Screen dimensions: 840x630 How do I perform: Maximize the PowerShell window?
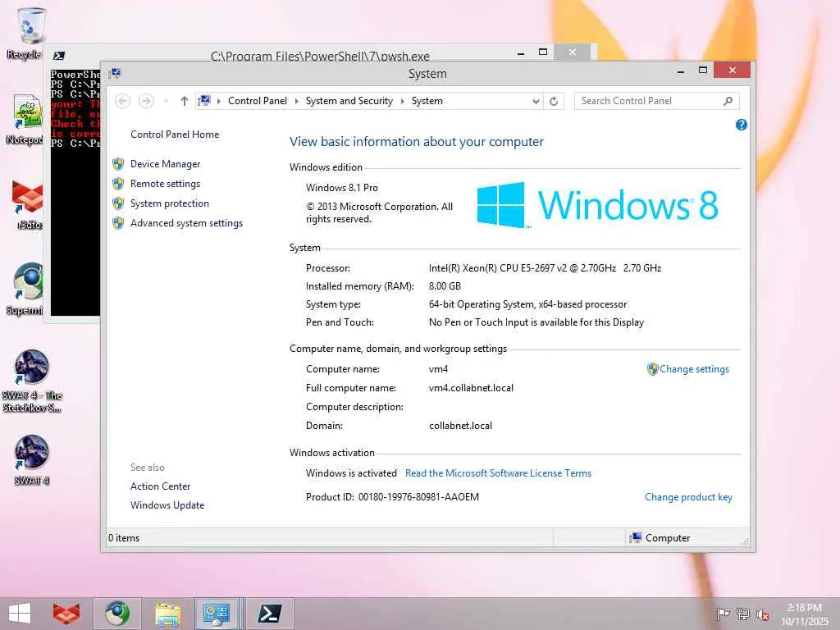click(x=543, y=52)
